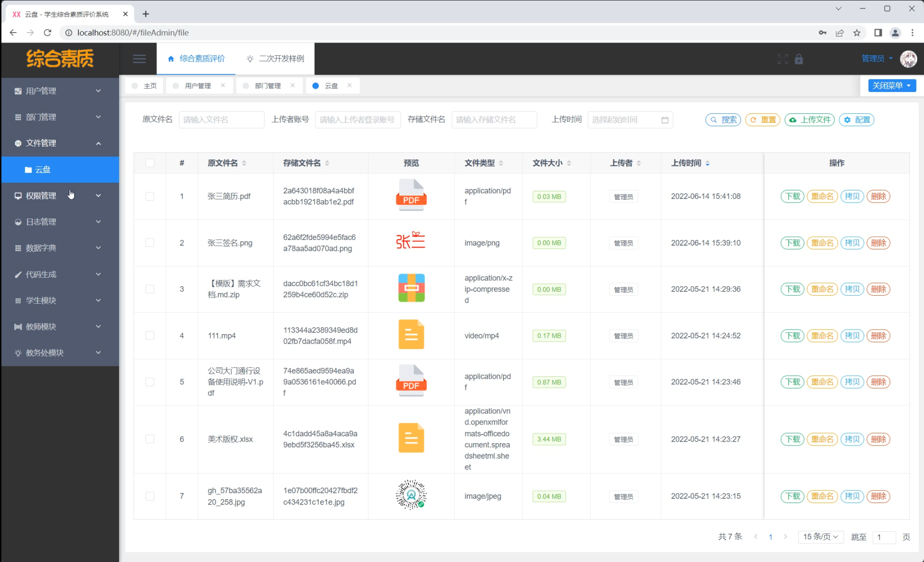Click the calendar icon in the upload time field

665,120
